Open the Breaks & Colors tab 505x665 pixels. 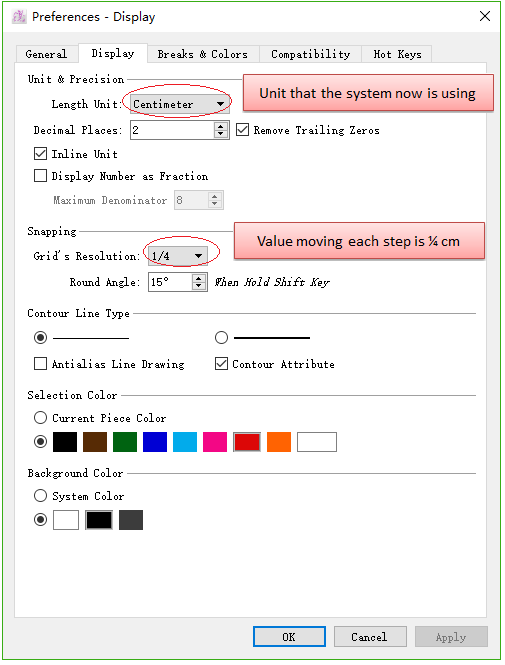(x=203, y=54)
